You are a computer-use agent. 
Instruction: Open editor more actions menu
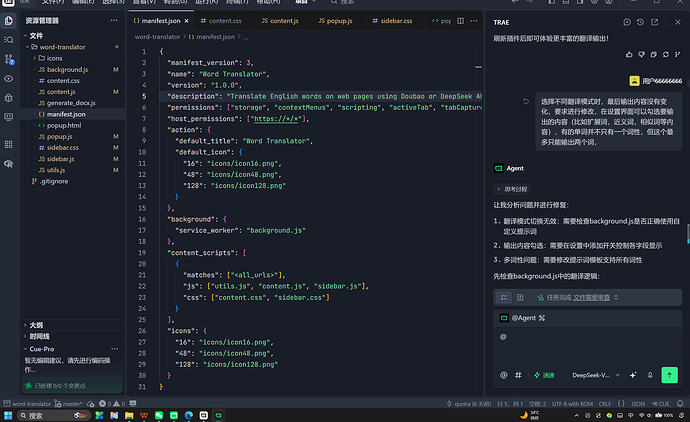coord(473,21)
